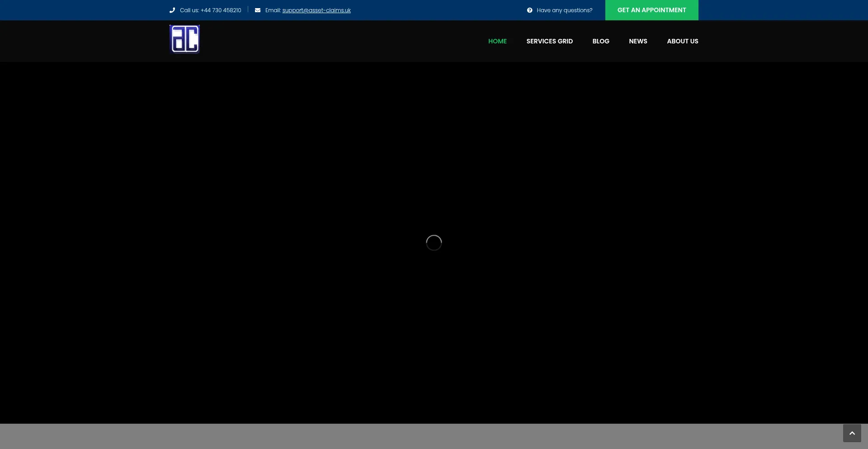
Task: Click the empty dark header area beside logo
Action: point(339,41)
